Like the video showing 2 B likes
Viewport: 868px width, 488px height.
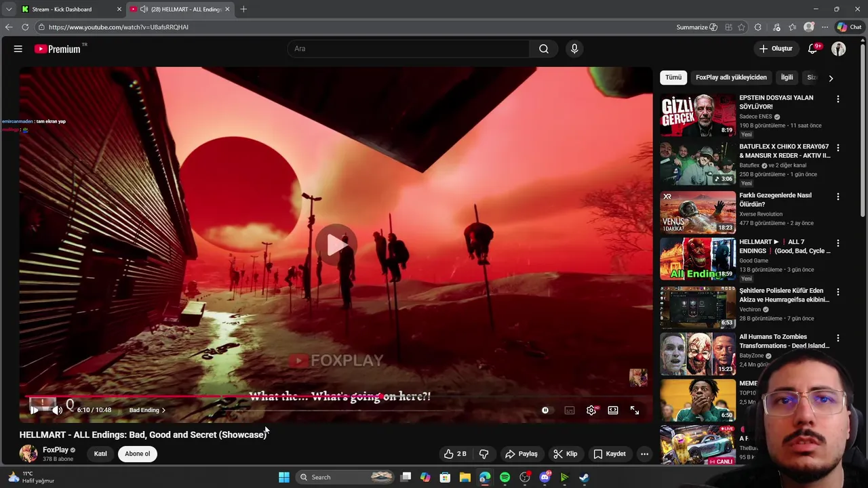[x=455, y=454]
